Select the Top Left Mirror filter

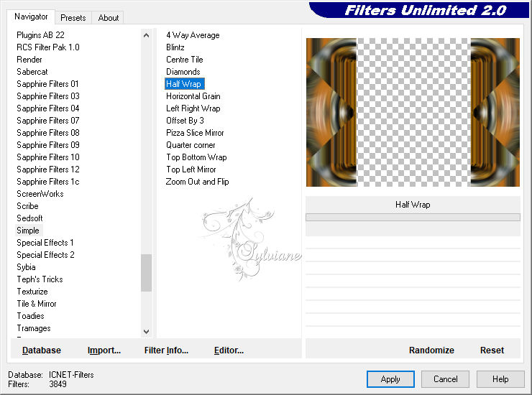(x=191, y=169)
